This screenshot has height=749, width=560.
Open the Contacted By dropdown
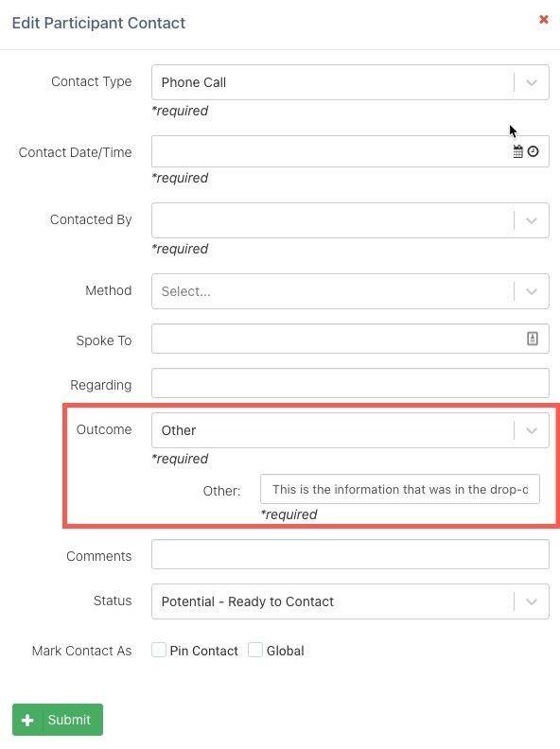(x=350, y=220)
